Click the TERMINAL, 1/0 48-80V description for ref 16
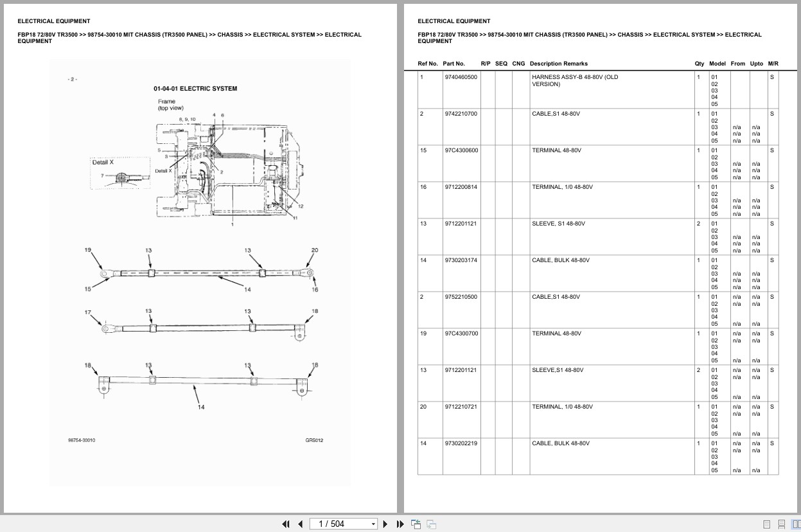 click(x=562, y=187)
